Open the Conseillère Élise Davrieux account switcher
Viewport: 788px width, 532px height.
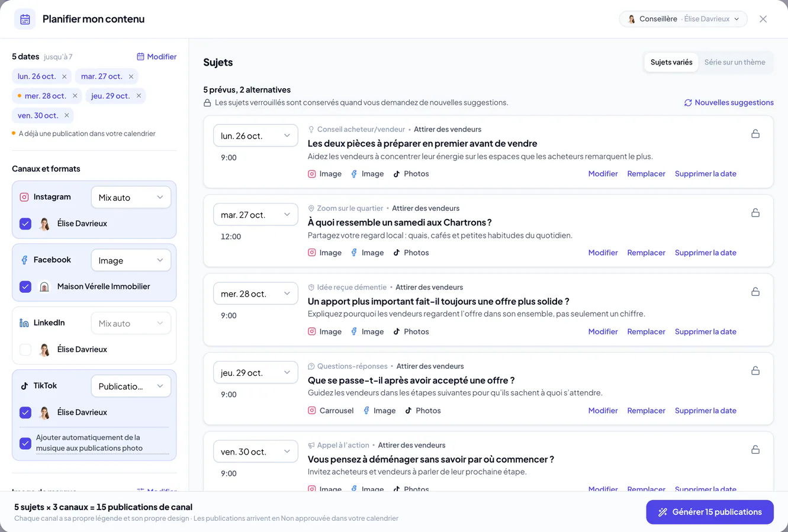click(683, 19)
